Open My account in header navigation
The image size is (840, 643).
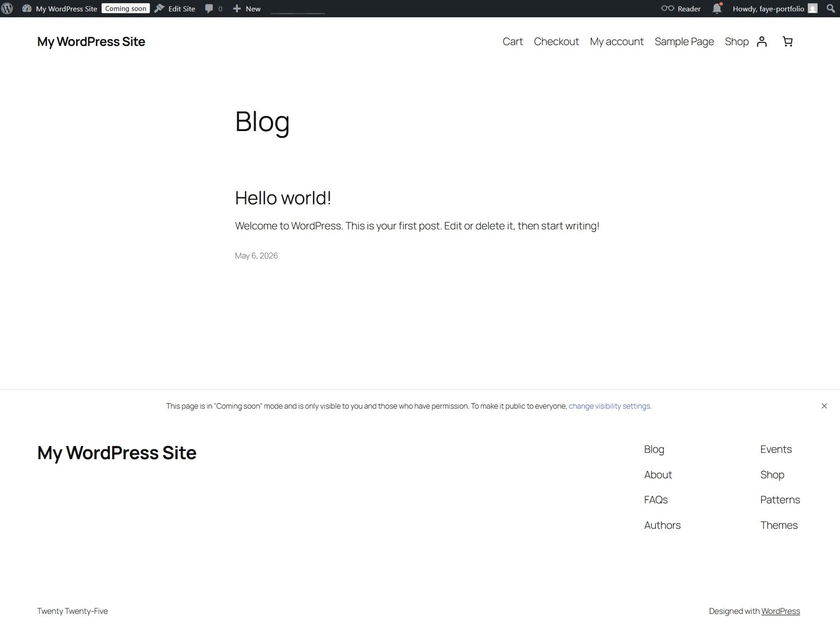pyautogui.click(x=617, y=41)
